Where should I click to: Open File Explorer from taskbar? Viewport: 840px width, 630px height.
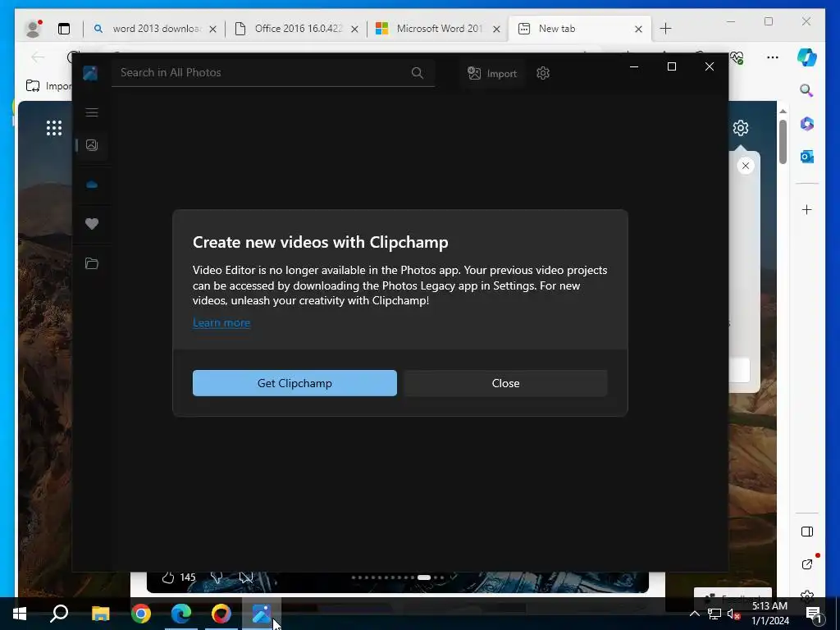[x=100, y=614]
